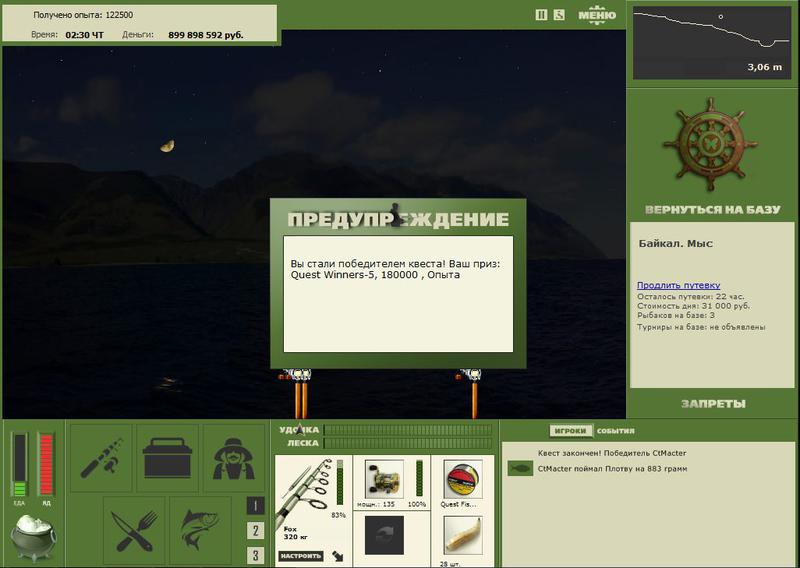Open the Продлить путевку link
The width and height of the screenshot is (800, 568).
(x=679, y=285)
